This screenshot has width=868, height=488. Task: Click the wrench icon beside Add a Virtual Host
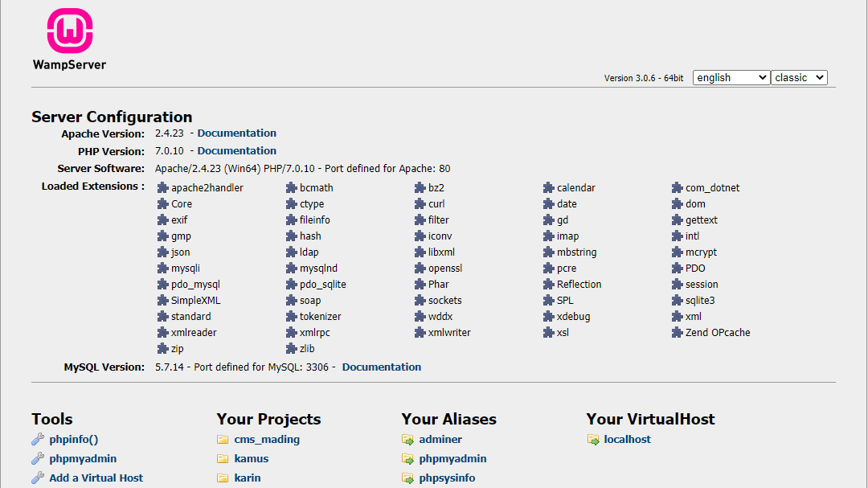pos(38,478)
